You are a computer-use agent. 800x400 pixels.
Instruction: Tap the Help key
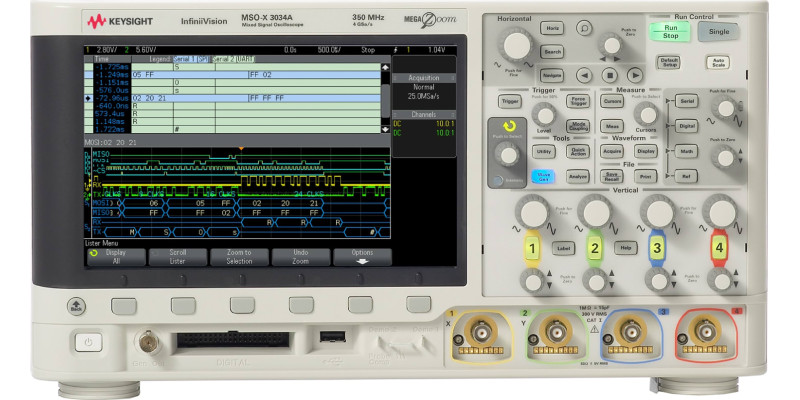coord(626,248)
